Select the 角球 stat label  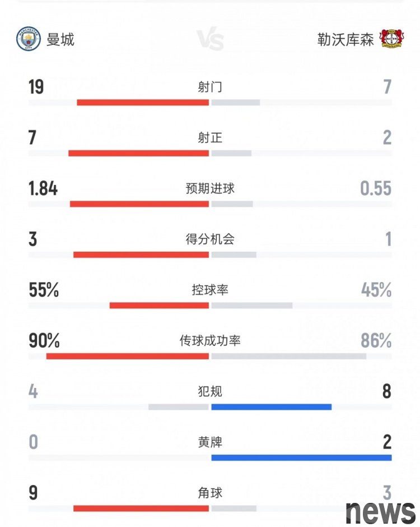pyautogui.click(x=210, y=493)
